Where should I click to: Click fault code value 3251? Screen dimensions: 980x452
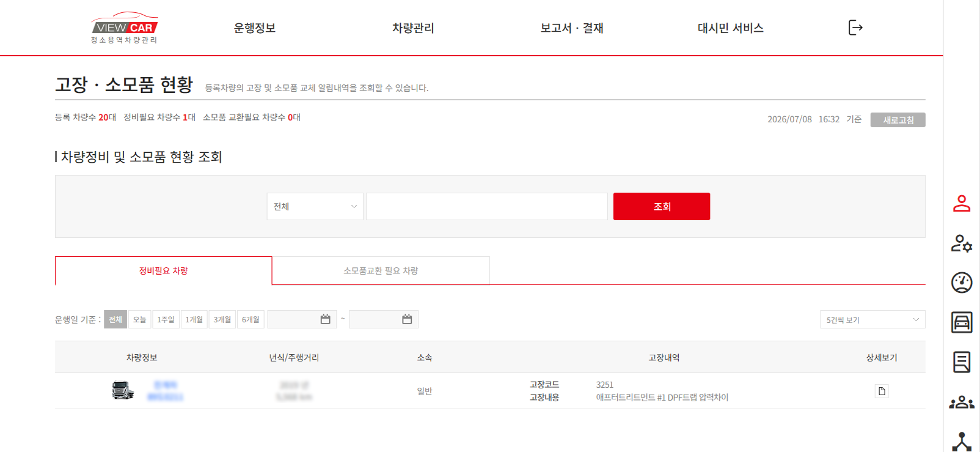(x=605, y=385)
